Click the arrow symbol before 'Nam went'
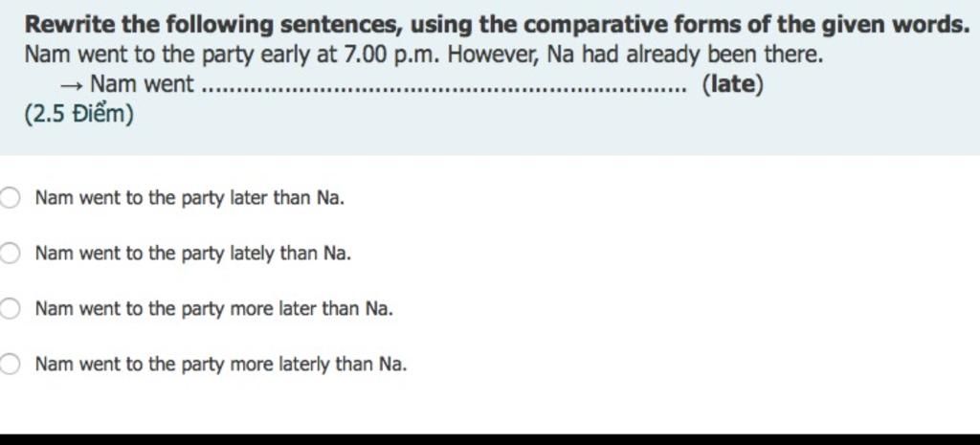This screenshot has width=980, height=445. [x=71, y=85]
